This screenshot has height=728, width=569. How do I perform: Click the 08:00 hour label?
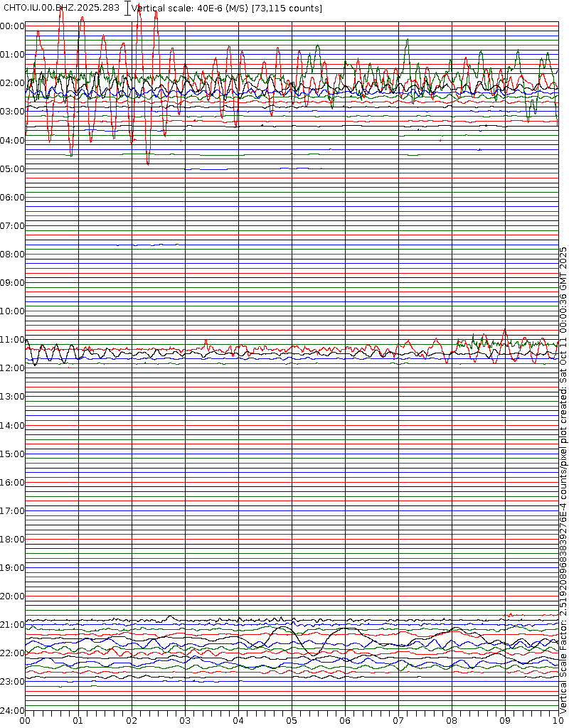tap(12, 255)
